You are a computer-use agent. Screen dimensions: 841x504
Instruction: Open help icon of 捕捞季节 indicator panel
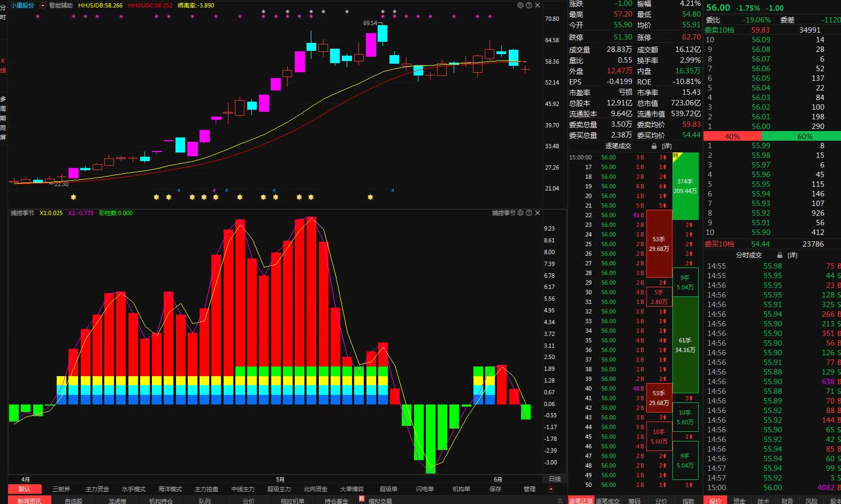(529, 213)
